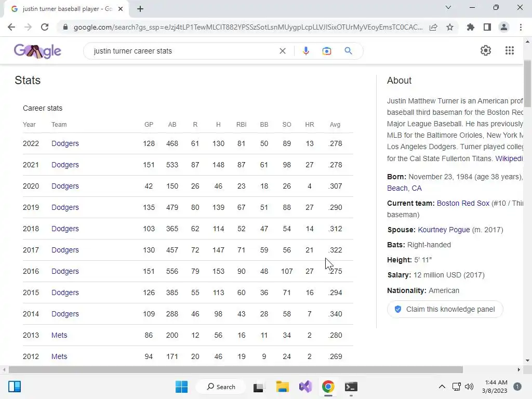Open the Mets link for 2013

[x=59, y=335]
